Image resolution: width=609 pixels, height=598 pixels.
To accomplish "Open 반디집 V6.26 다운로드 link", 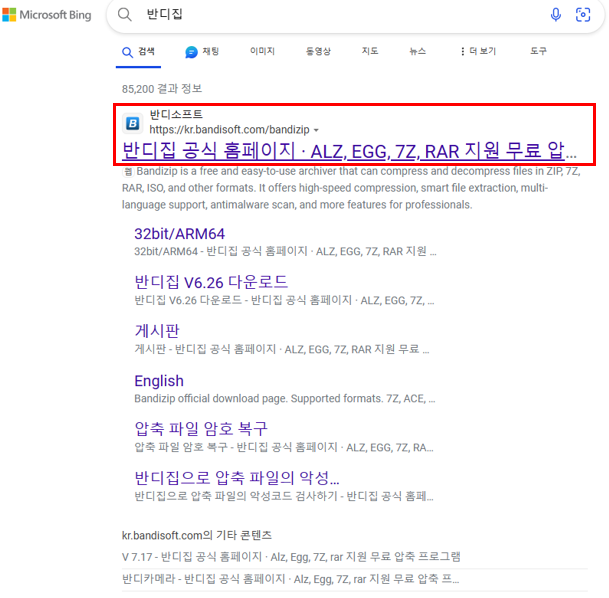I will [211, 282].
